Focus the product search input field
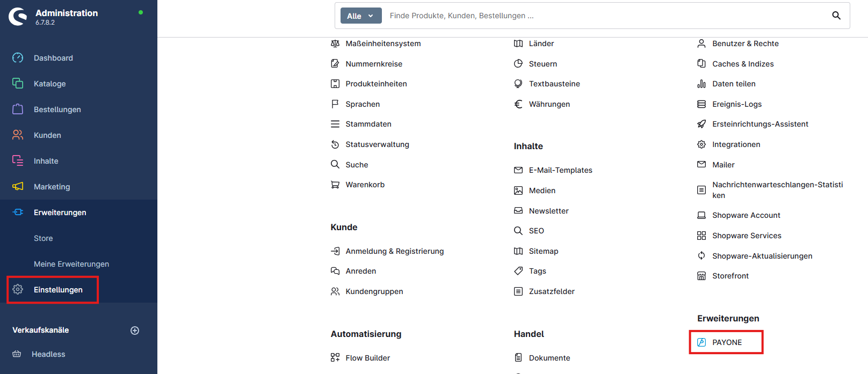Screen dimensions: 868x374 click(x=602, y=16)
